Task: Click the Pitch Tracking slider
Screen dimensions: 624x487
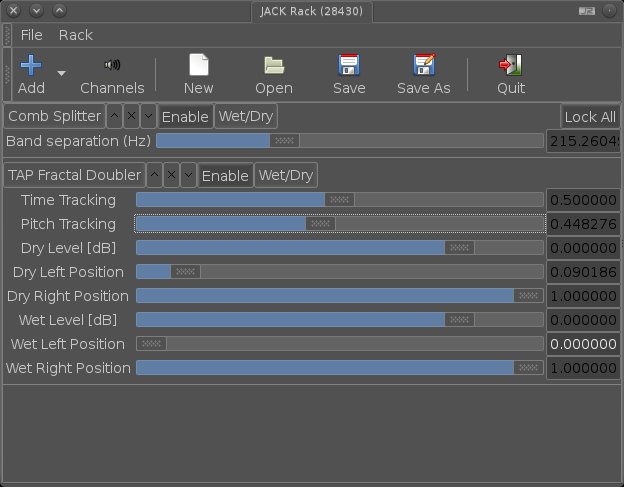Action: click(340, 224)
